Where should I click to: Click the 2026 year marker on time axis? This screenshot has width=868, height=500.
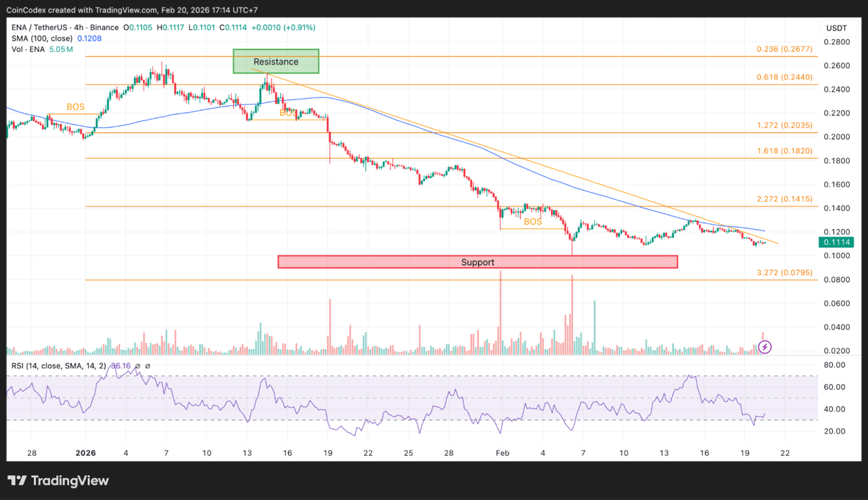(x=85, y=452)
